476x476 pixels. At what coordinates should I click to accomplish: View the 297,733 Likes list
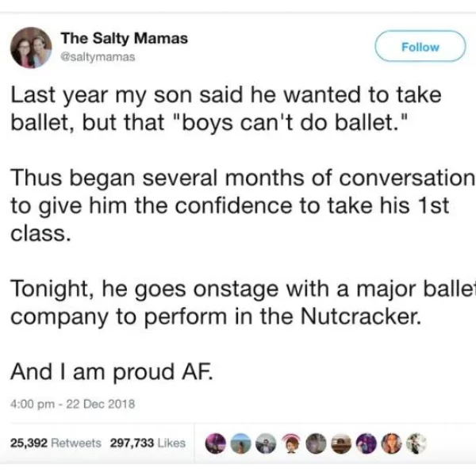point(148,443)
